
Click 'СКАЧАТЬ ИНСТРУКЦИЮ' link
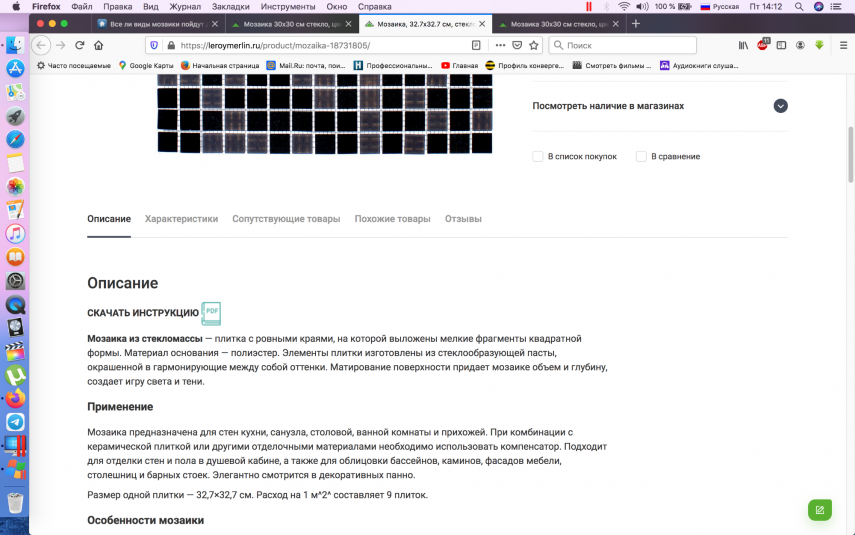coord(143,313)
